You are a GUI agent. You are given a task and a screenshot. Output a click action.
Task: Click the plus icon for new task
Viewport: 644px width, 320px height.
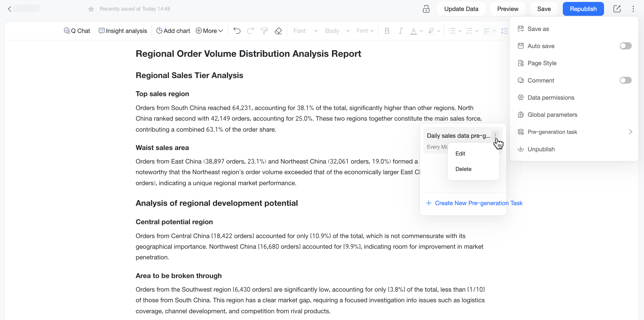(x=429, y=203)
